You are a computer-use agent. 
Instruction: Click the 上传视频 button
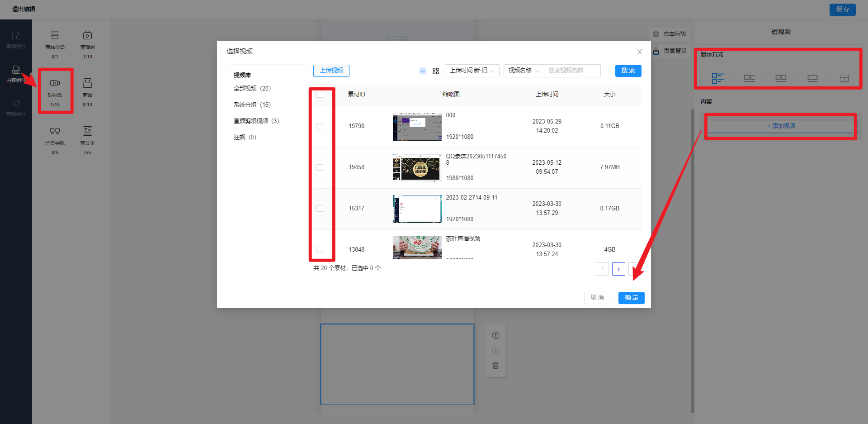331,71
